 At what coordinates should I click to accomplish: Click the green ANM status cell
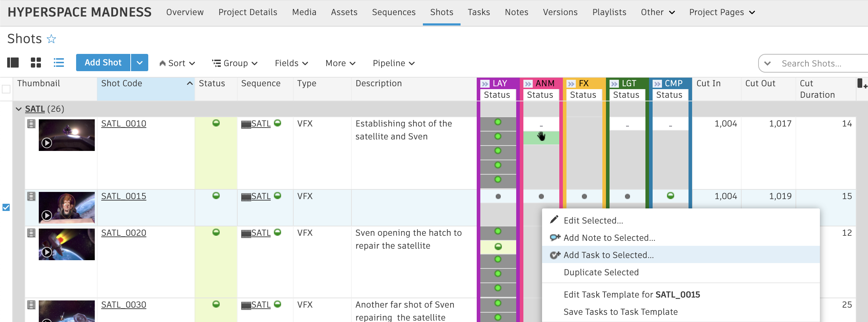pyautogui.click(x=541, y=137)
